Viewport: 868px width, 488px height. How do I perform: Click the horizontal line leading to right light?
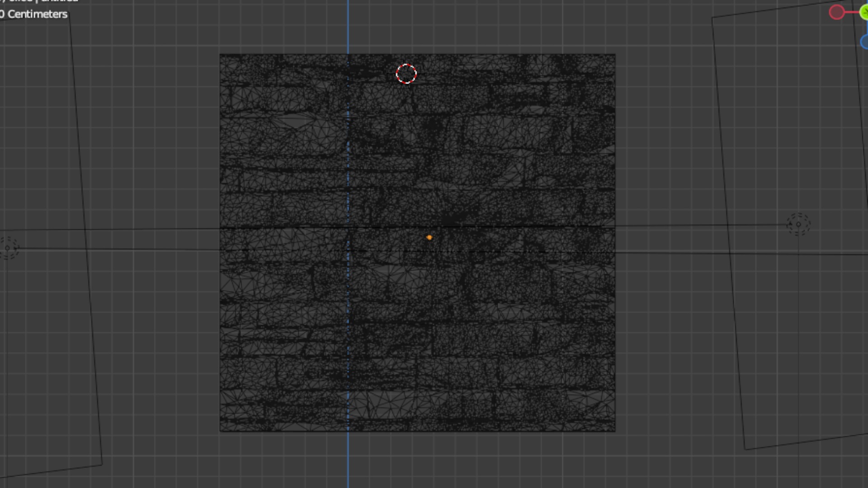[701, 225]
